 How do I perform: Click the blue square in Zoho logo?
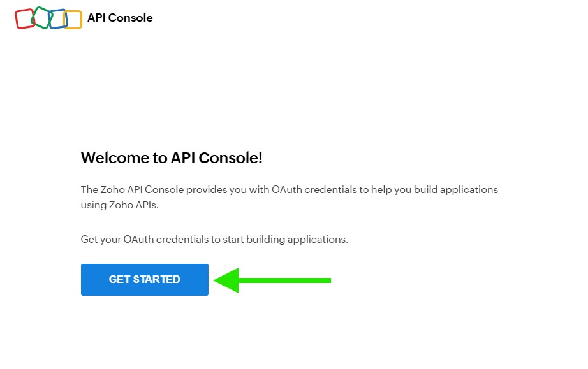(58, 19)
